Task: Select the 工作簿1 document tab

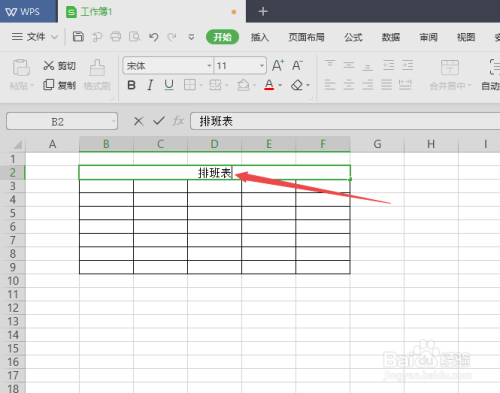Action: tap(152, 12)
